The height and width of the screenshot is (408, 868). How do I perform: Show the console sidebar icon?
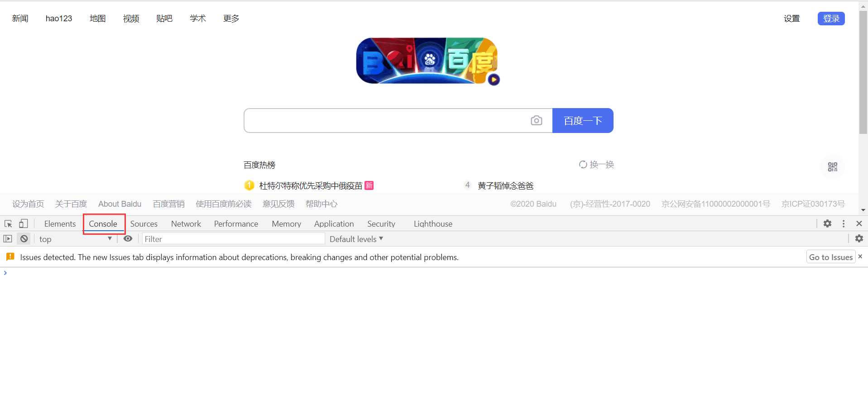tap(8, 239)
